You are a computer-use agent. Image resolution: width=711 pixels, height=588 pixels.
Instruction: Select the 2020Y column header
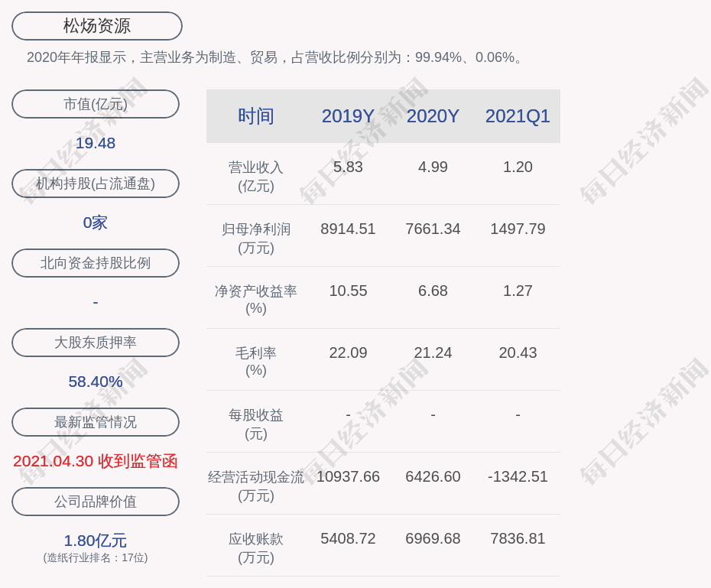[433, 116]
